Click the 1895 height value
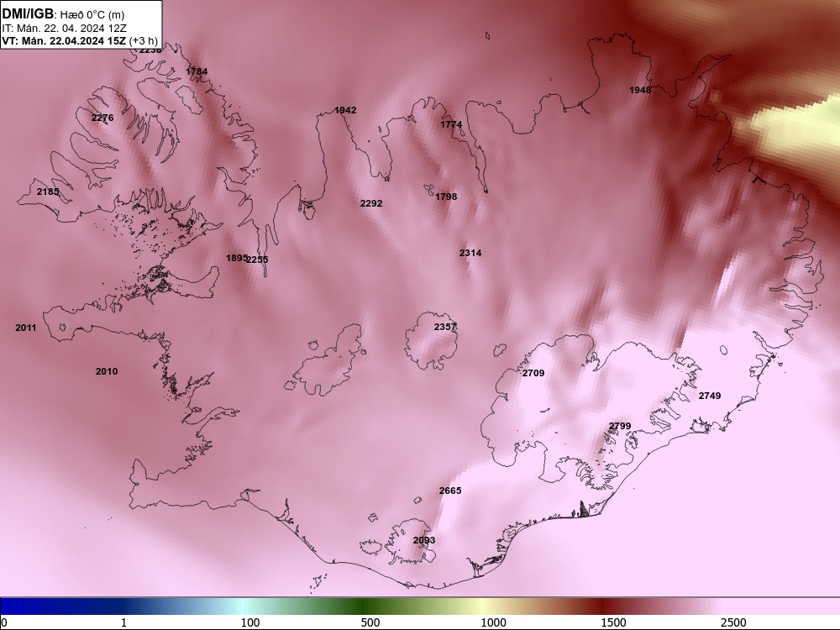 236,258
